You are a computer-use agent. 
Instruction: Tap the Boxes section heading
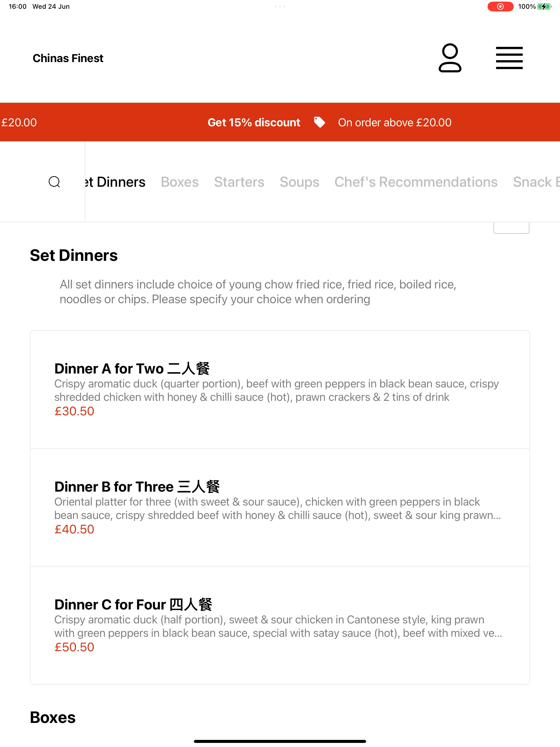53,717
